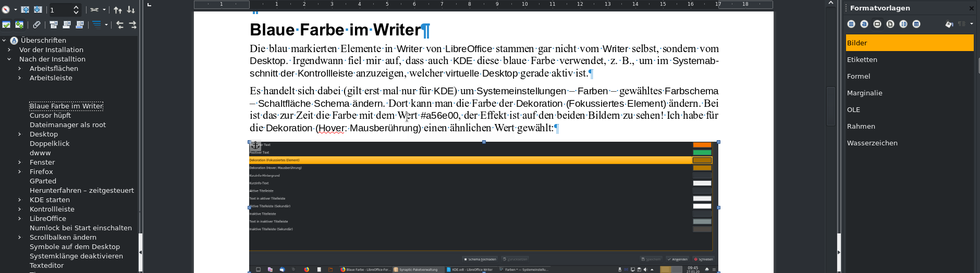This screenshot has height=273, width=980.
Task: Open the Drag Mode dropdown arrow
Action: 104,10
